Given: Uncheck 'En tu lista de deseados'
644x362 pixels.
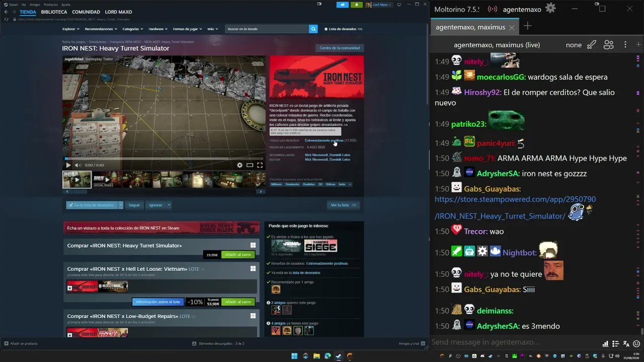Looking at the screenshot, I should (92, 205).
